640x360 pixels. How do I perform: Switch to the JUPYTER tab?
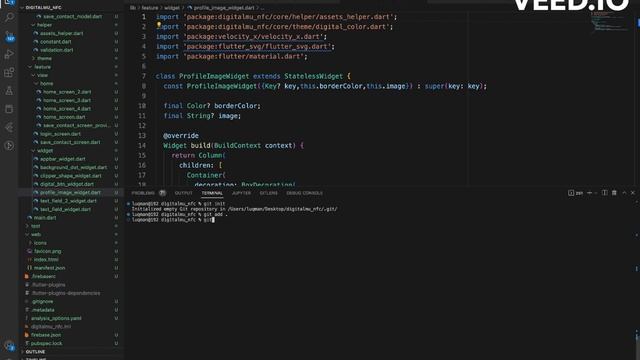pos(242,193)
